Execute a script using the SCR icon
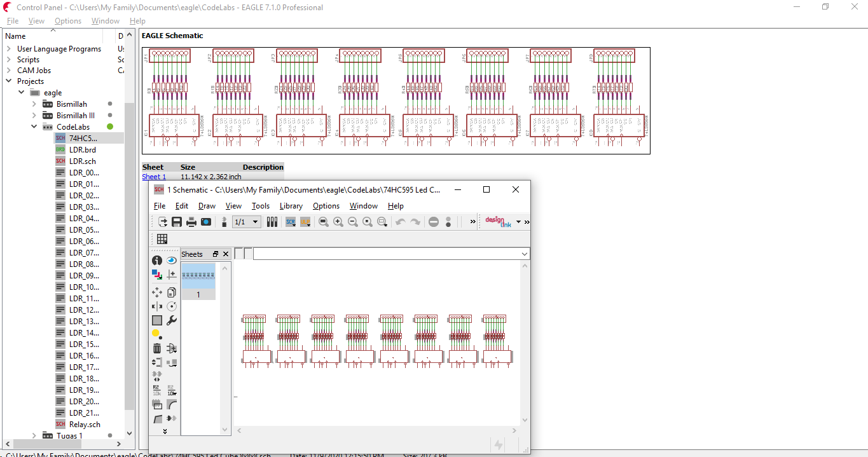This screenshot has width=868, height=457. coord(291,221)
